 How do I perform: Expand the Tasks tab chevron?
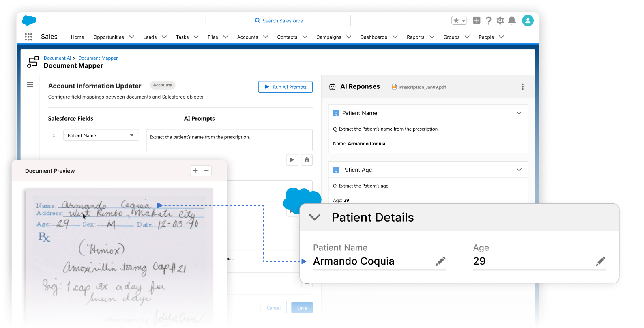pyautogui.click(x=196, y=37)
